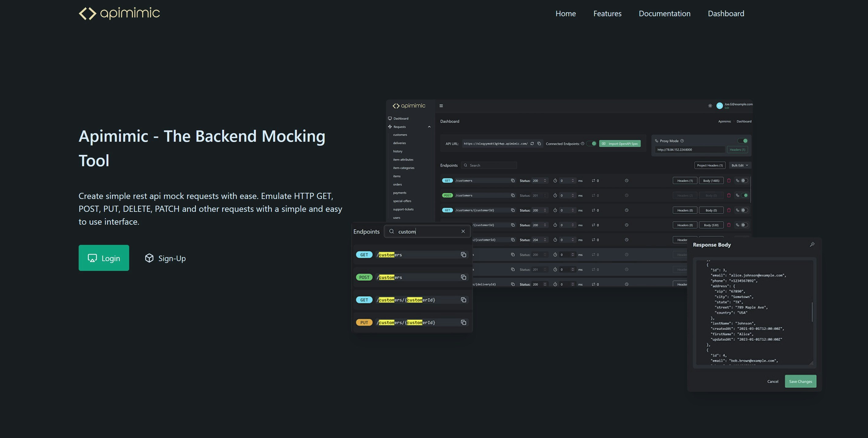Open the Body (1485) button

click(711, 181)
